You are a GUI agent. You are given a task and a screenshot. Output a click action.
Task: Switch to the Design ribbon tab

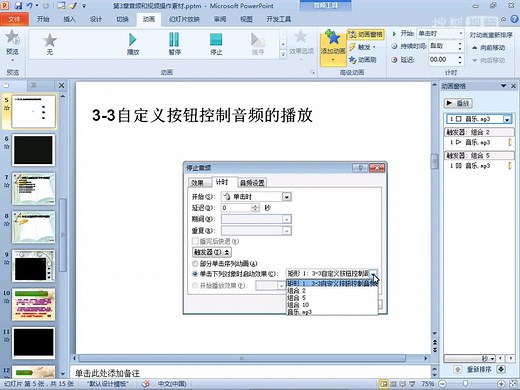(95, 19)
